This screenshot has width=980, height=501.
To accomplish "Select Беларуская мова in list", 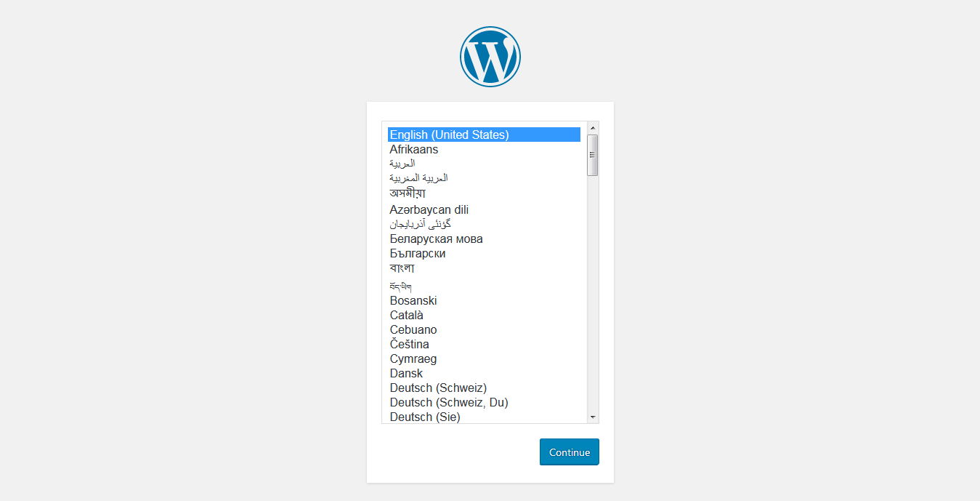I will (x=436, y=239).
